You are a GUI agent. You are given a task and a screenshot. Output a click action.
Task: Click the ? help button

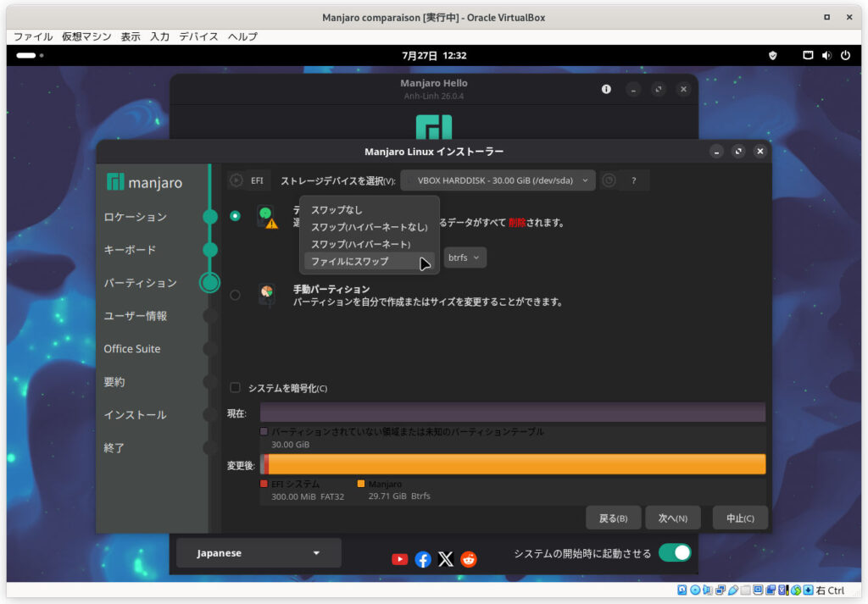tap(634, 180)
